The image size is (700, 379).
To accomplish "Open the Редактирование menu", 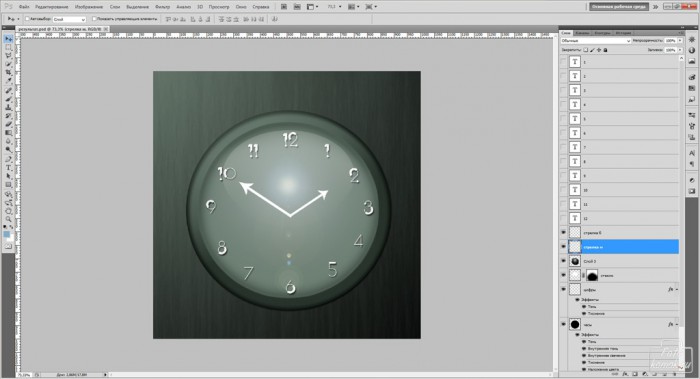I will [52, 7].
